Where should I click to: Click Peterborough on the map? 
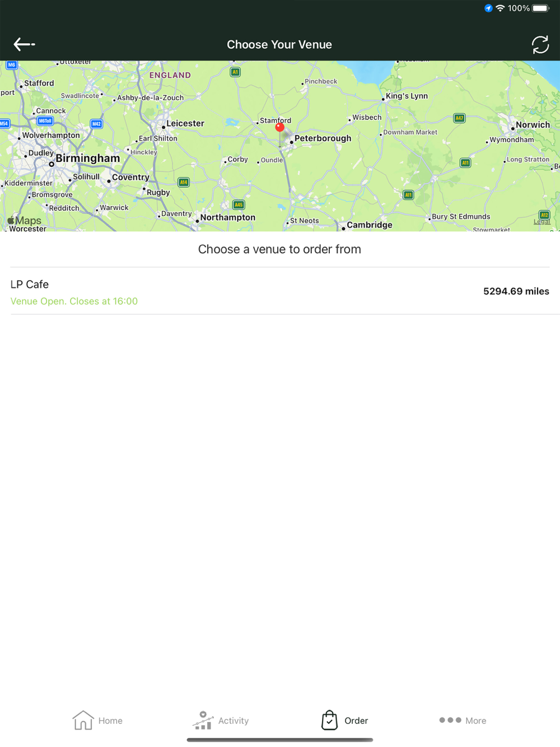coord(323,138)
